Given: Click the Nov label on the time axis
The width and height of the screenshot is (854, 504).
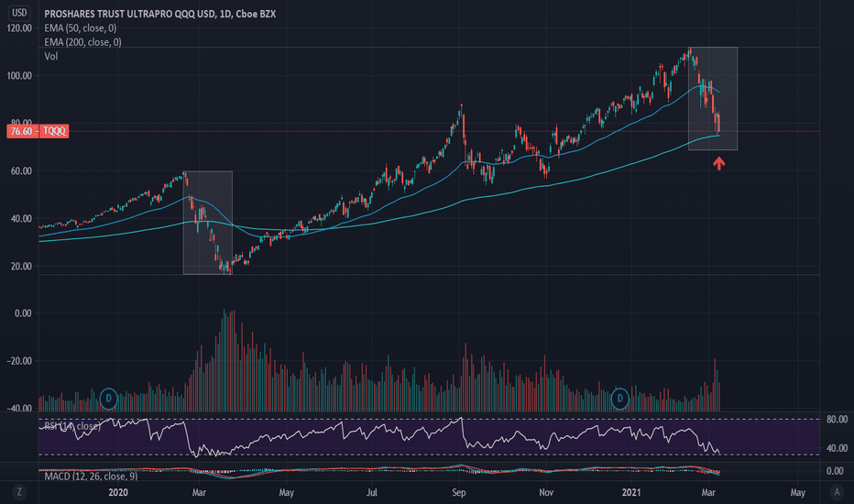Looking at the screenshot, I should 546,492.
